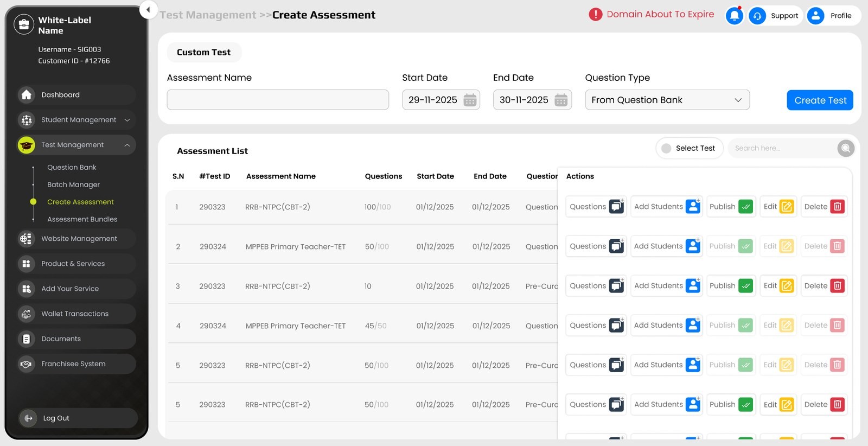868x446 pixels.
Task: Click the Support headset icon
Action: [757, 16]
